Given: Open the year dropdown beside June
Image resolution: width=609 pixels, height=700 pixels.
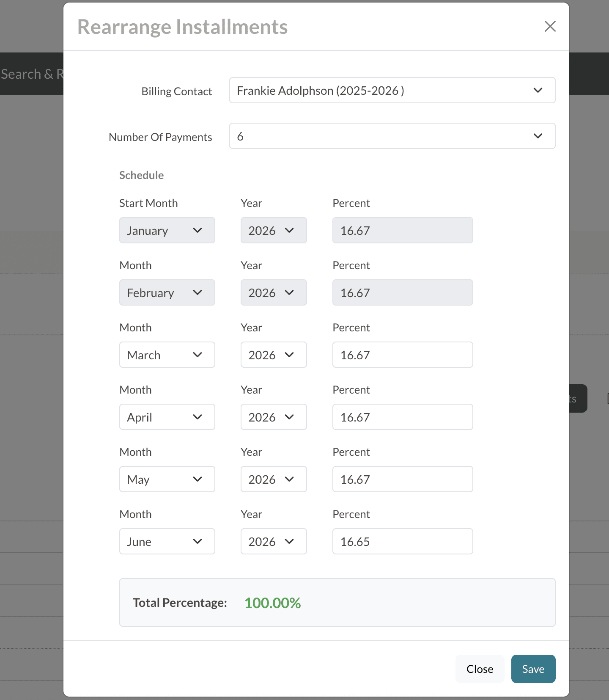Looking at the screenshot, I should coord(273,541).
